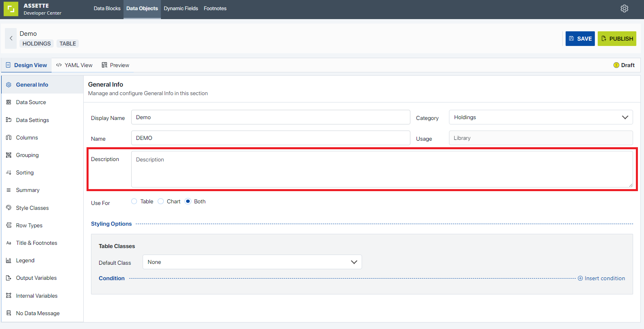The width and height of the screenshot is (644, 329).
Task: Click the No Data Message icon
Action: pos(9,313)
